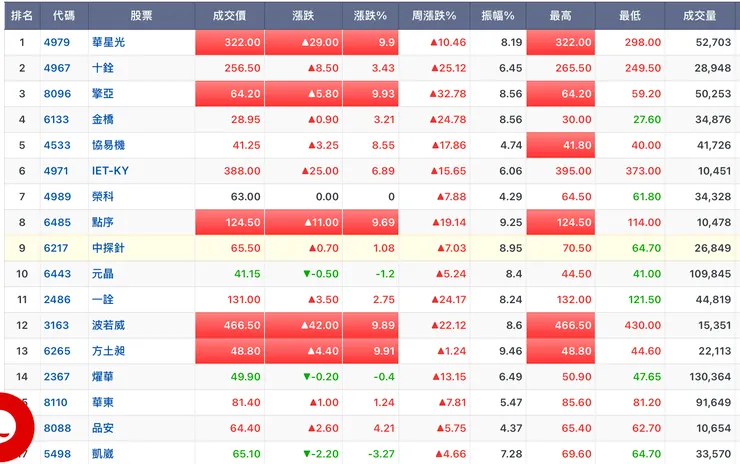Open the 一詮 stock link
Screen dimensions: 740x464
point(103,300)
